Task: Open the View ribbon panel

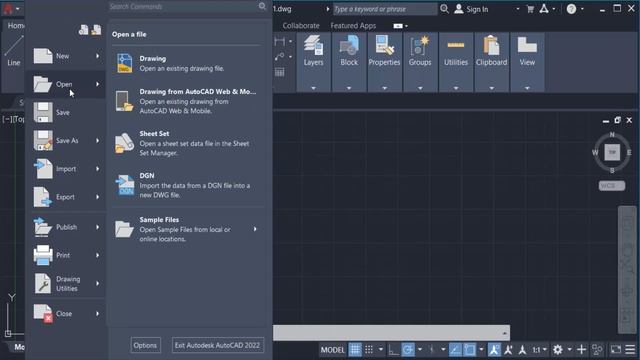Action: coord(527,51)
